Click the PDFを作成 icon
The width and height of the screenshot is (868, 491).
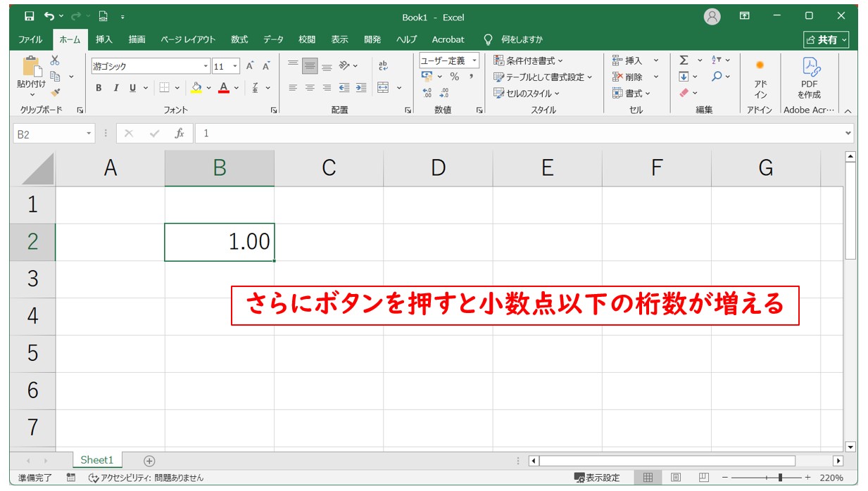coord(809,79)
